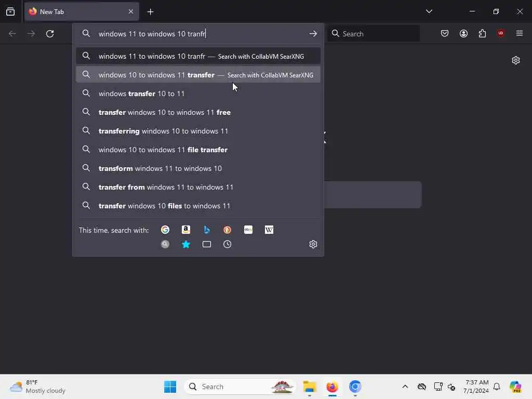Open the Firefox View icon beside tabs
This screenshot has height=399, width=532.
click(10, 11)
